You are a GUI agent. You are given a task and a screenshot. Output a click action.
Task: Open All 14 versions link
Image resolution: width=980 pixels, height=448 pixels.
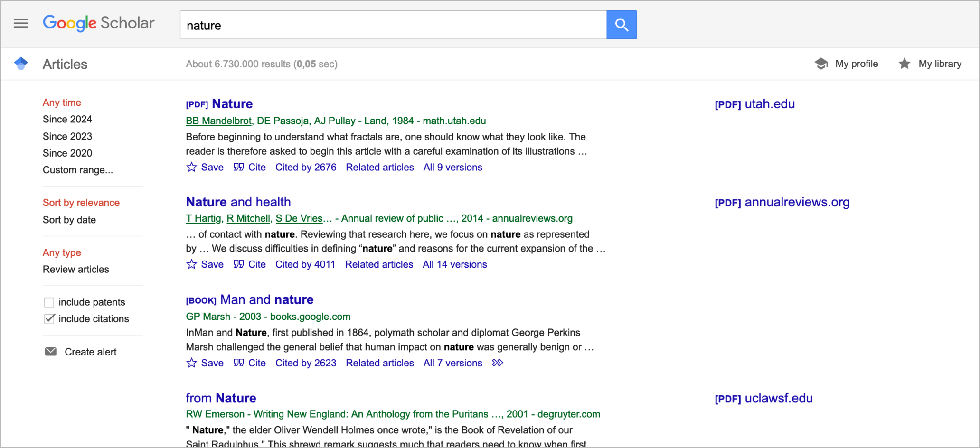pos(455,264)
